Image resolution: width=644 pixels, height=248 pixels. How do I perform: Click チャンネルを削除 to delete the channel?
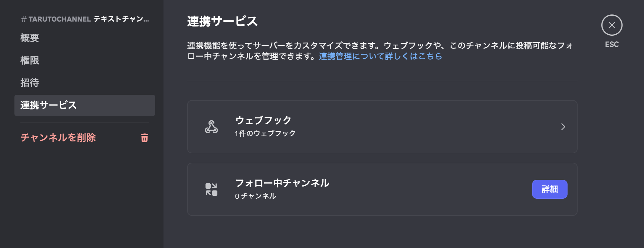(x=58, y=138)
